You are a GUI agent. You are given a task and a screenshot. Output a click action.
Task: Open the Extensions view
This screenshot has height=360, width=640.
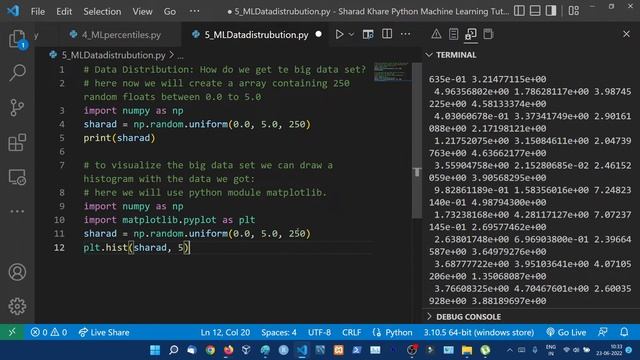pyautogui.click(x=17, y=142)
